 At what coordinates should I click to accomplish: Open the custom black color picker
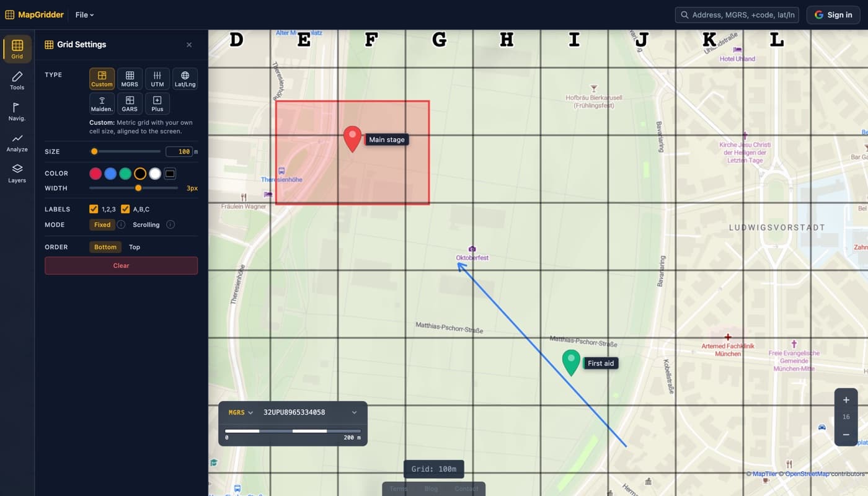pyautogui.click(x=170, y=174)
